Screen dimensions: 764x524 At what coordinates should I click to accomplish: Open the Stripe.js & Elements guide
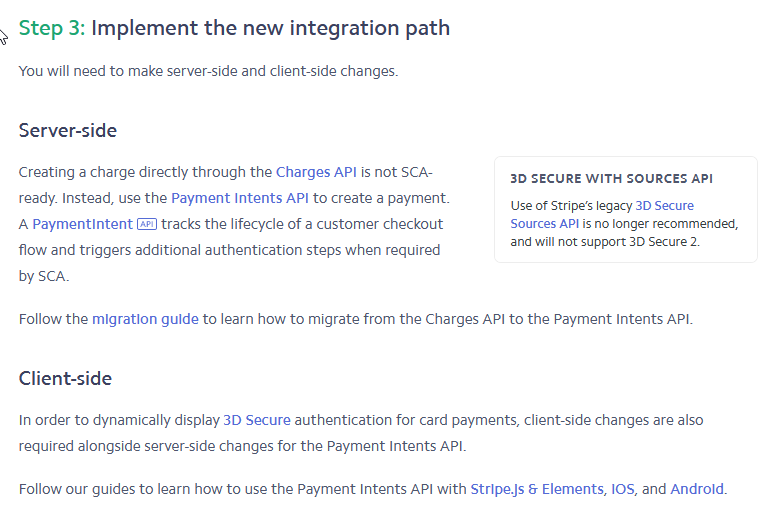coord(537,489)
